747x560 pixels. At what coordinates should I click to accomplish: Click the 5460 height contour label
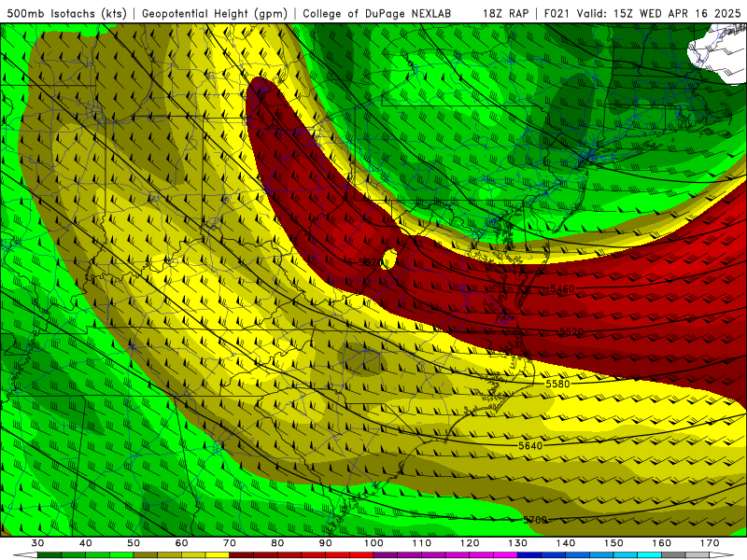click(x=562, y=289)
